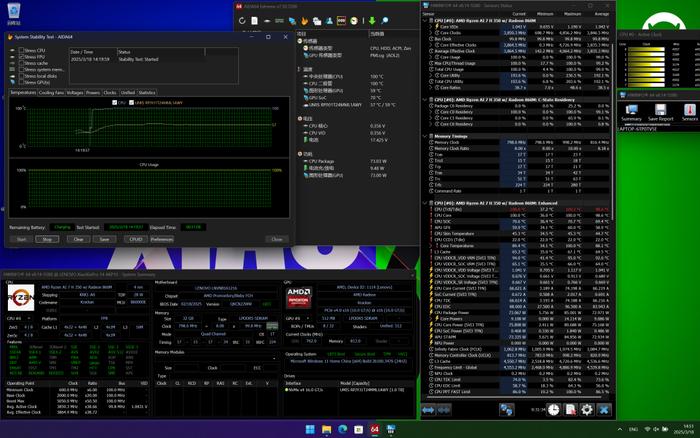This screenshot has width=700, height=438.
Task: Click Save Report icon in HWiNFO main window
Action: (660, 112)
